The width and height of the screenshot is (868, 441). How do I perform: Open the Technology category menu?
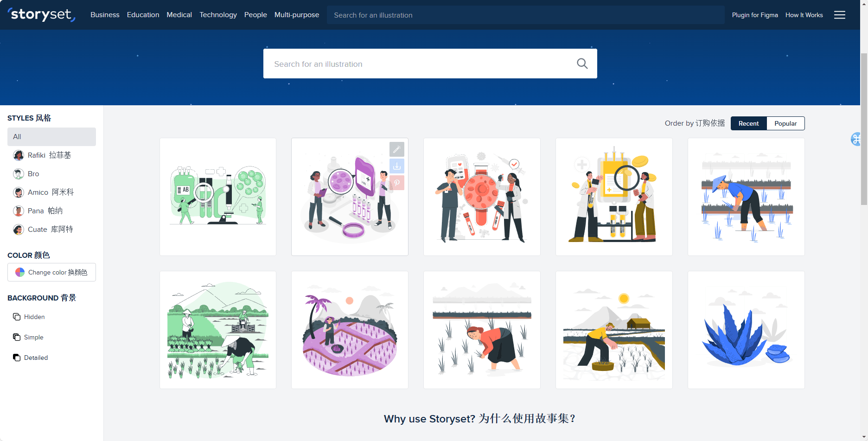coord(218,15)
